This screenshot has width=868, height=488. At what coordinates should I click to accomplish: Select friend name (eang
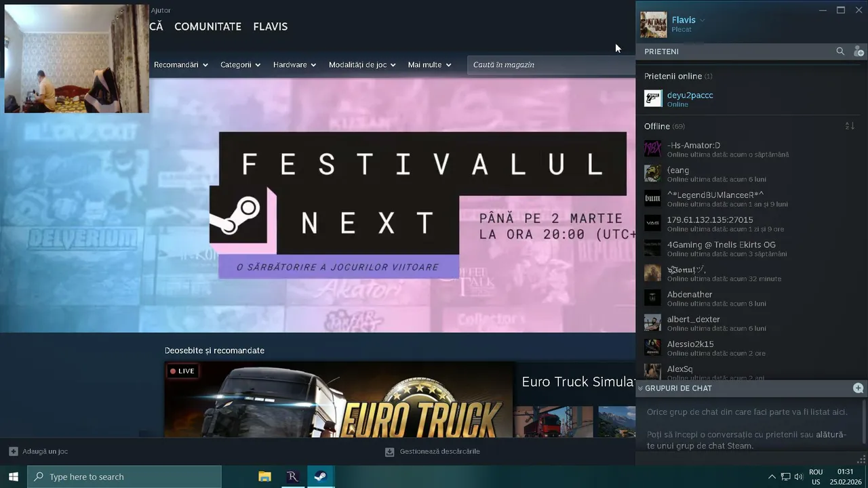click(x=678, y=170)
